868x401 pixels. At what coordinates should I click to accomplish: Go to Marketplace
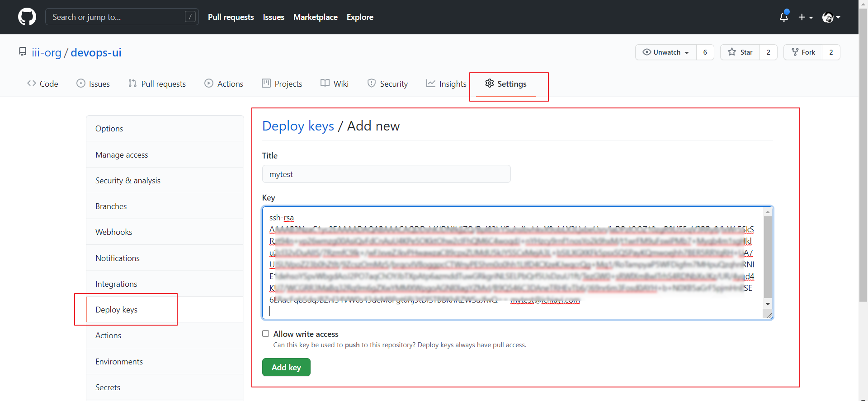tap(316, 17)
